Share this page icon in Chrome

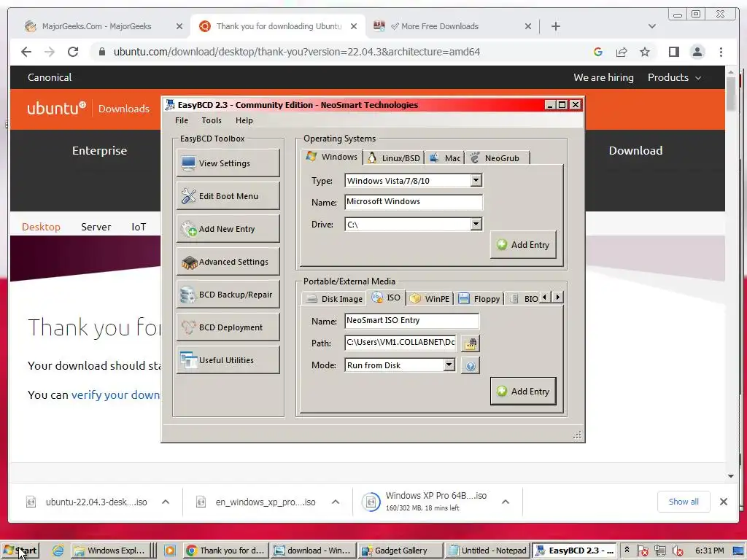point(622,52)
